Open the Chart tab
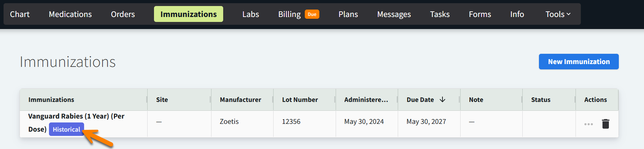The height and width of the screenshot is (149, 644). (20, 14)
